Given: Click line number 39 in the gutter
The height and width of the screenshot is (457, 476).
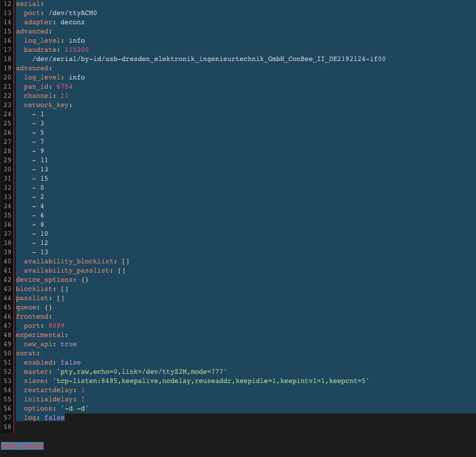Looking at the screenshot, I should click(7, 252).
